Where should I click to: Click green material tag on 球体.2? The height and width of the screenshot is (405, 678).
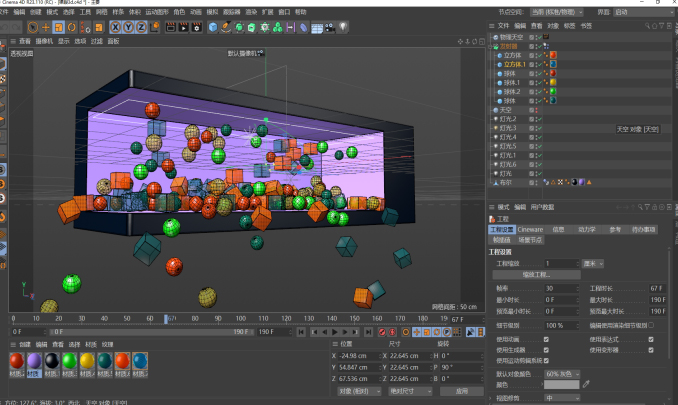pos(553,91)
